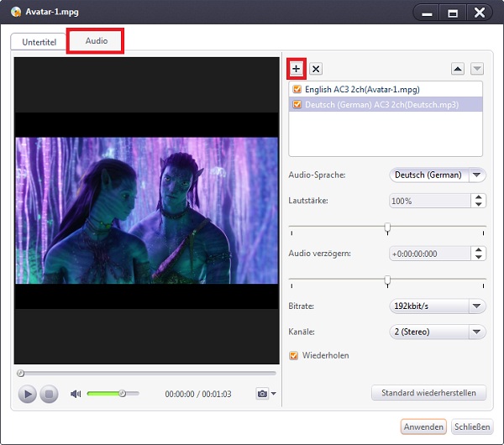
Task: Uncheck English AC3 2ch audio track
Action: point(297,89)
